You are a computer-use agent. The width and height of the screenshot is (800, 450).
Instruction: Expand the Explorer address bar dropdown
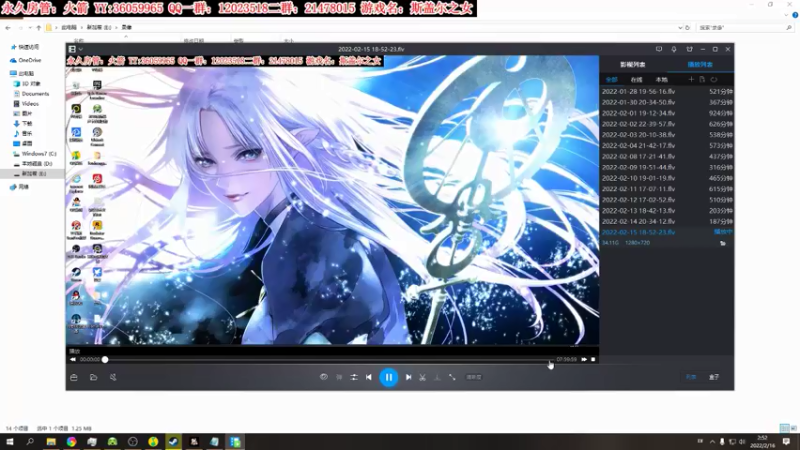pos(680,28)
